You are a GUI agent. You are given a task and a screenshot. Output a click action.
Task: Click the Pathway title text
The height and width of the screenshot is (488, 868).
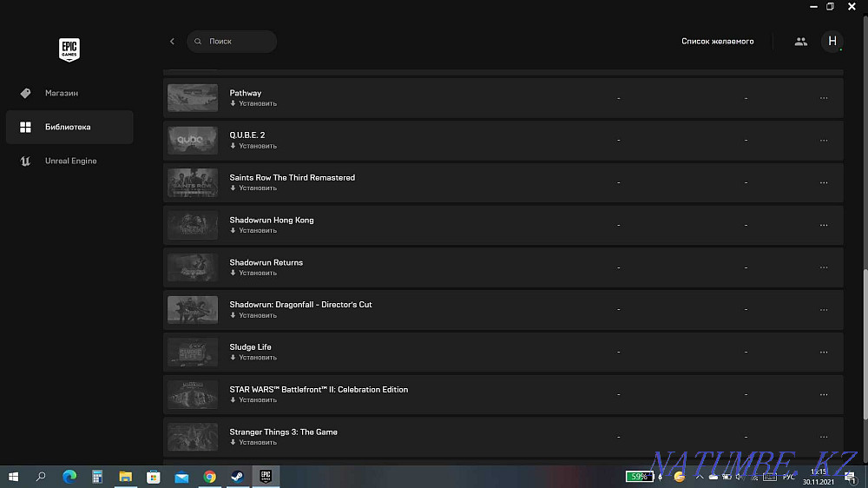[x=246, y=93]
